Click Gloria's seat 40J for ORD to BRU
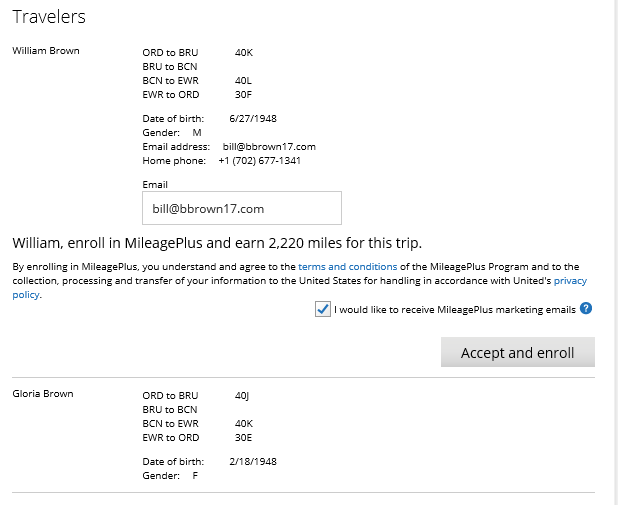Viewport: 618px width, 505px height. (x=242, y=395)
